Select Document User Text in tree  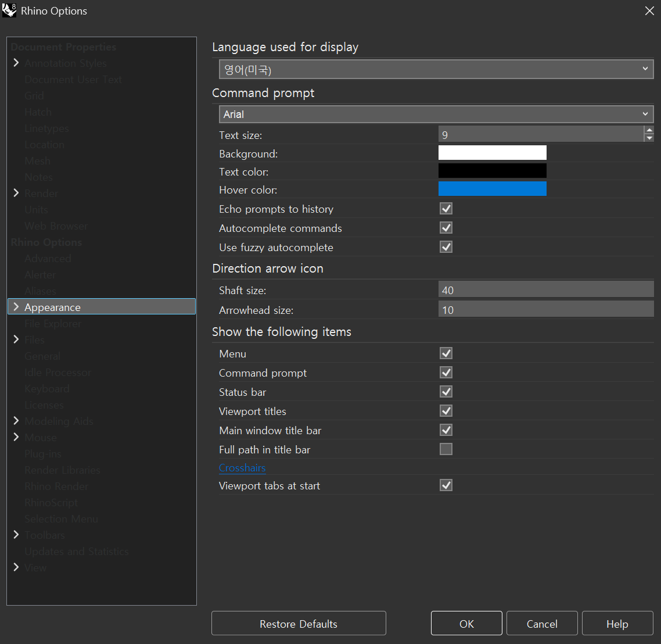coord(73,79)
